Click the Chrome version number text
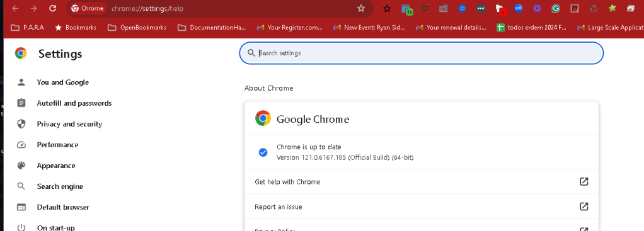Image resolution: width=644 pixels, height=231 pixels. pyautogui.click(x=345, y=157)
